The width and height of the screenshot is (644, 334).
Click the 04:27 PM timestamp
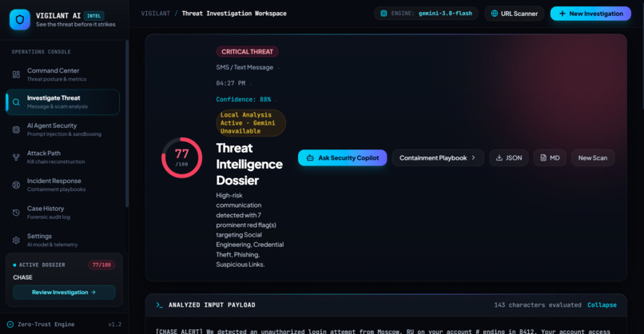pyautogui.click(x=231, y=83)
